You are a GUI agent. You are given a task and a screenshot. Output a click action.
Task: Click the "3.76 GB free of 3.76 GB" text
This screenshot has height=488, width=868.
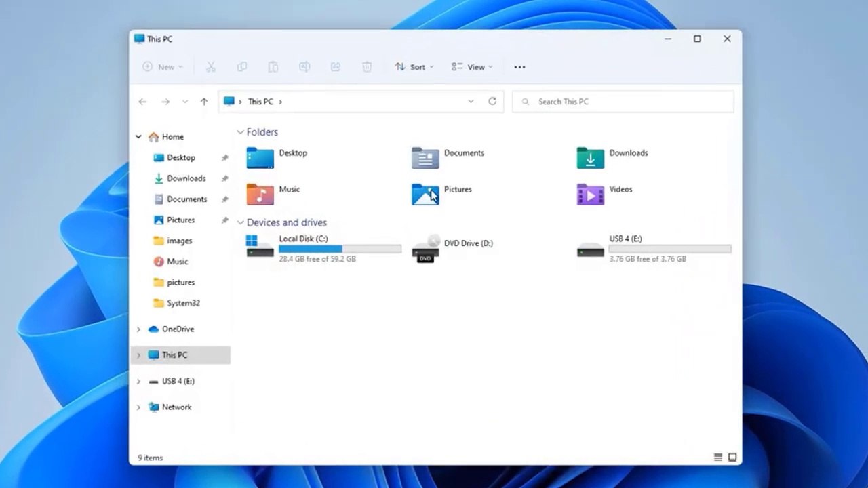(x=648, y=259)
